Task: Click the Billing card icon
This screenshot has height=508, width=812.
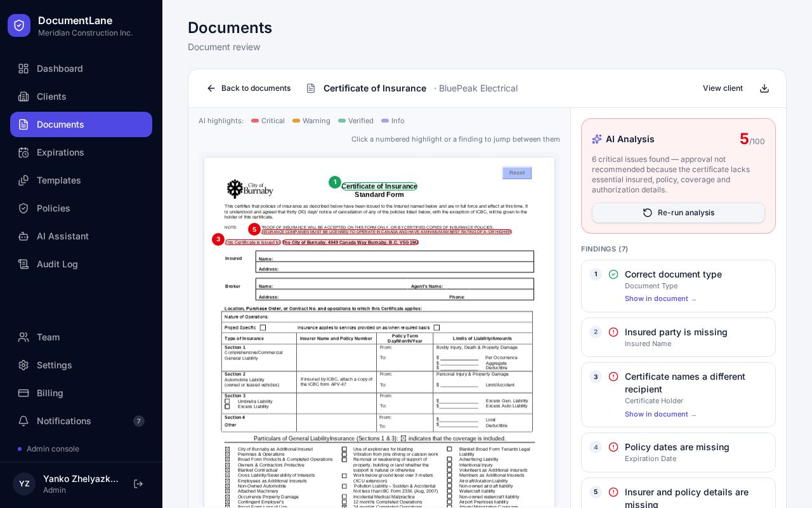Action: point(23,393)
